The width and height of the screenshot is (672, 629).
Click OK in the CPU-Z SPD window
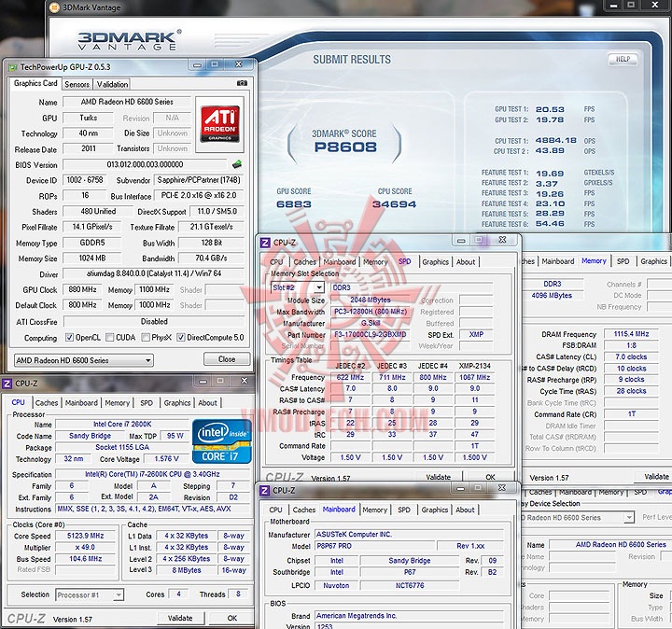click(490, 477)
